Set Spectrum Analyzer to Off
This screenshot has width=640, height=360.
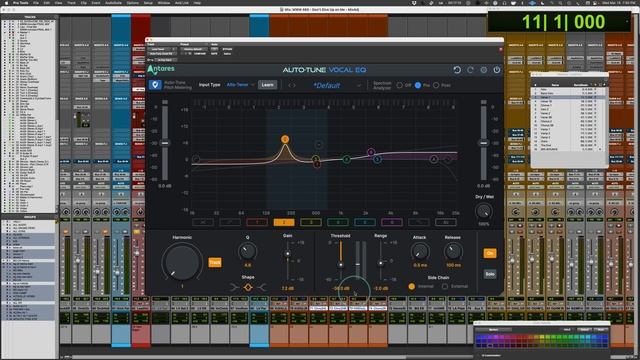point(400,85)
